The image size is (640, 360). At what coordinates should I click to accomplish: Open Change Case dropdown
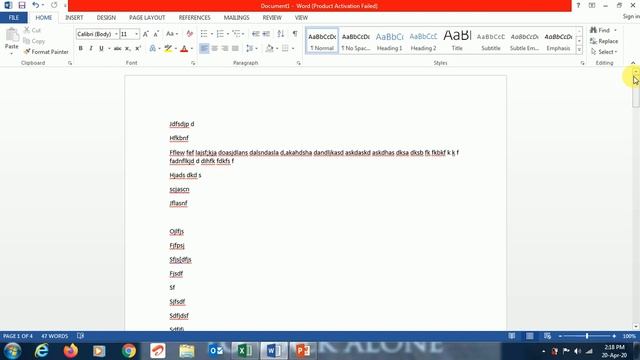(x=172, y=34)
